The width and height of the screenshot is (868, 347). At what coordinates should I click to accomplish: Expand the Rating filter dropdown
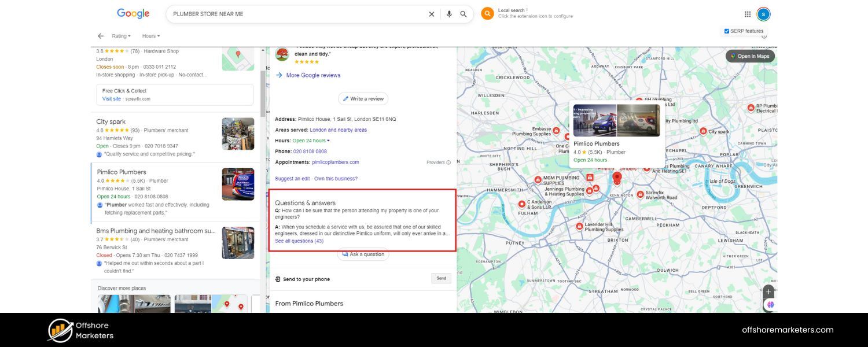point(121,36)
